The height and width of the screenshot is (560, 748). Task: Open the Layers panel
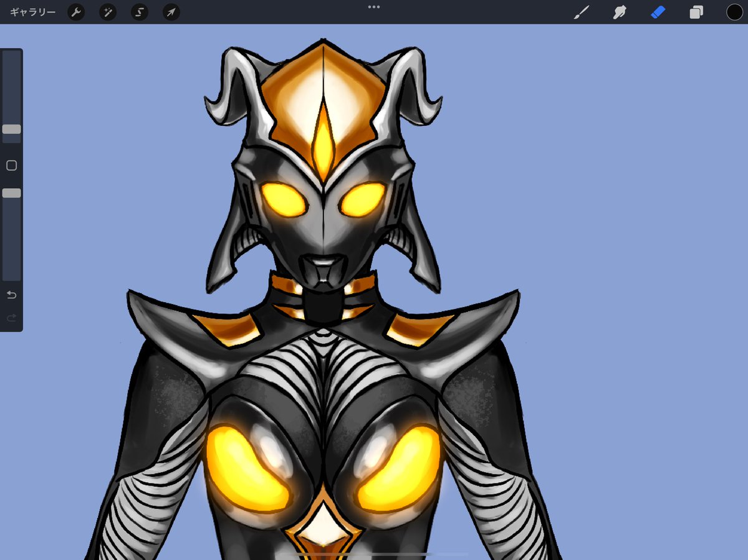[696, 12]
